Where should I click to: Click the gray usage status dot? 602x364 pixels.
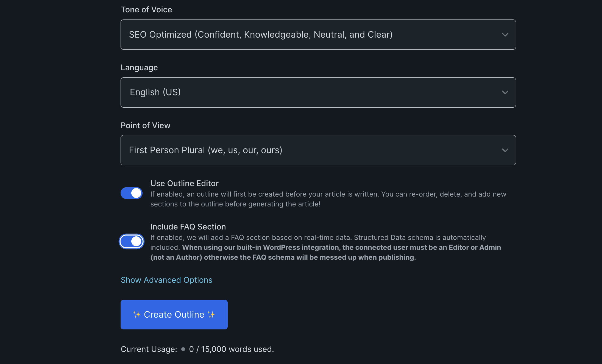[x=183, y=349]
